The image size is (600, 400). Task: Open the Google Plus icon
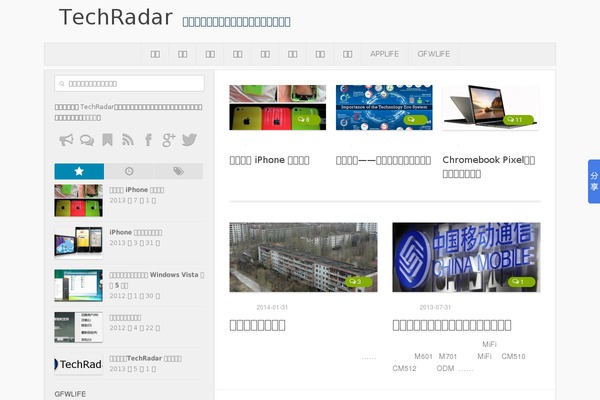coord(169,140)
